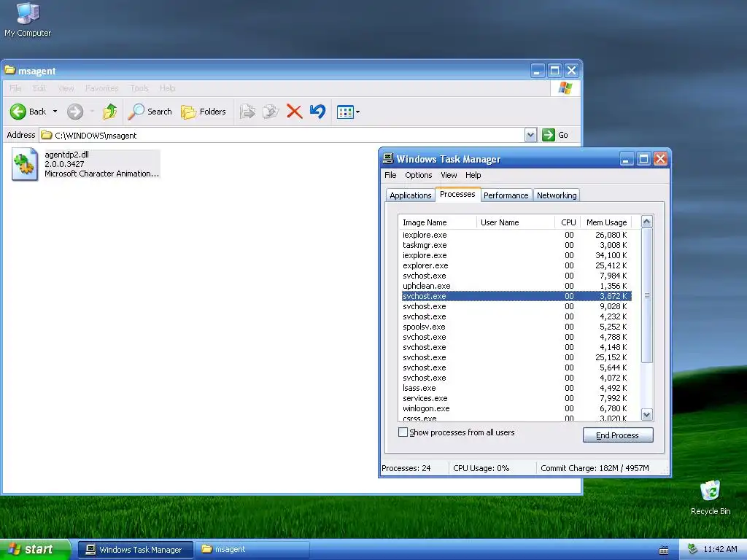Open the Task Manager View menu
Image resolution: width=747 pixels, height=560 pixels.
(x=449, y=175)
